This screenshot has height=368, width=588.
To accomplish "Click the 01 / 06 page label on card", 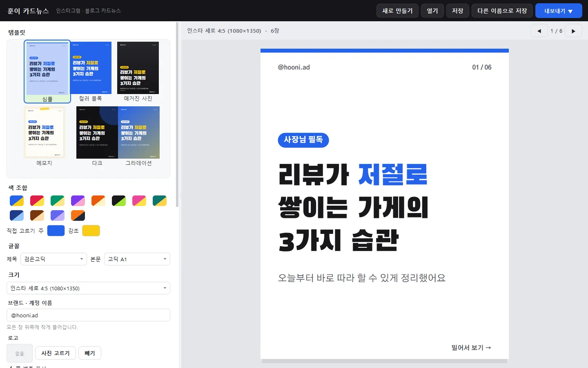I will (x=482, y=67).
